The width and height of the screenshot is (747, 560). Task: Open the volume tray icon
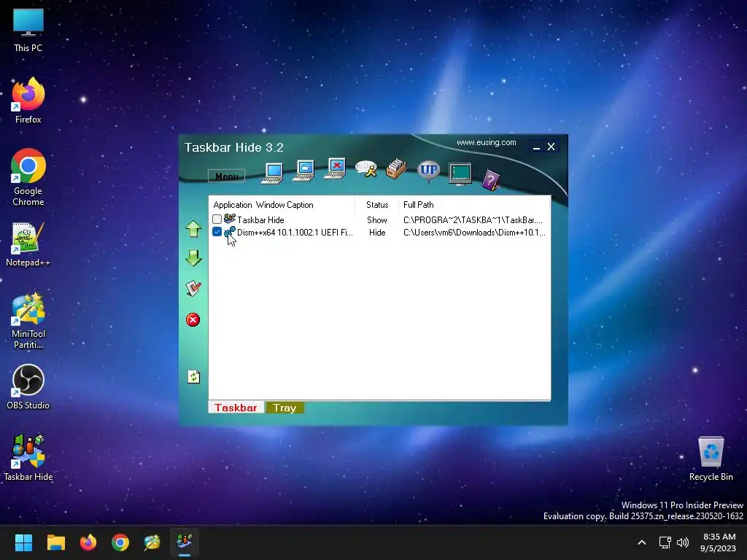click(x=683, y=542)
